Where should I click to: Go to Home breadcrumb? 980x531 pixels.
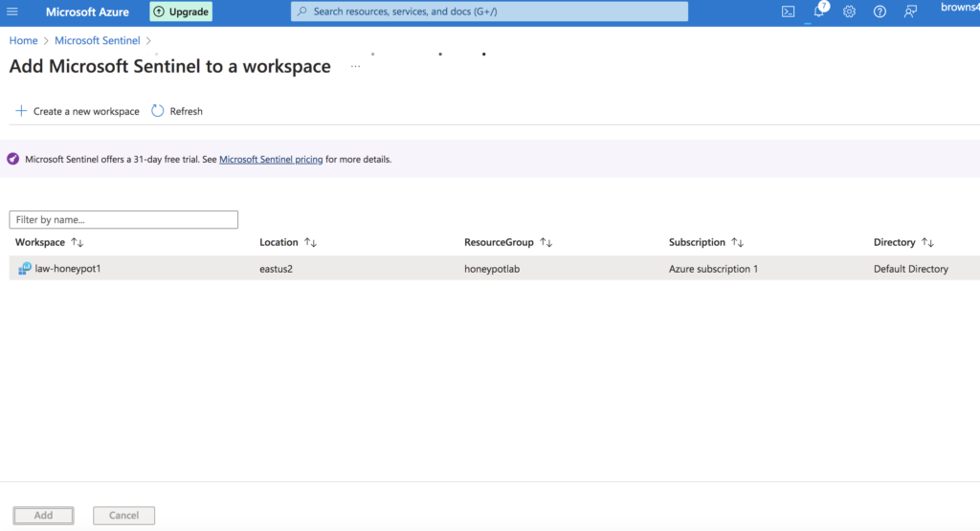pyautogui.click(x=23, y=40)
